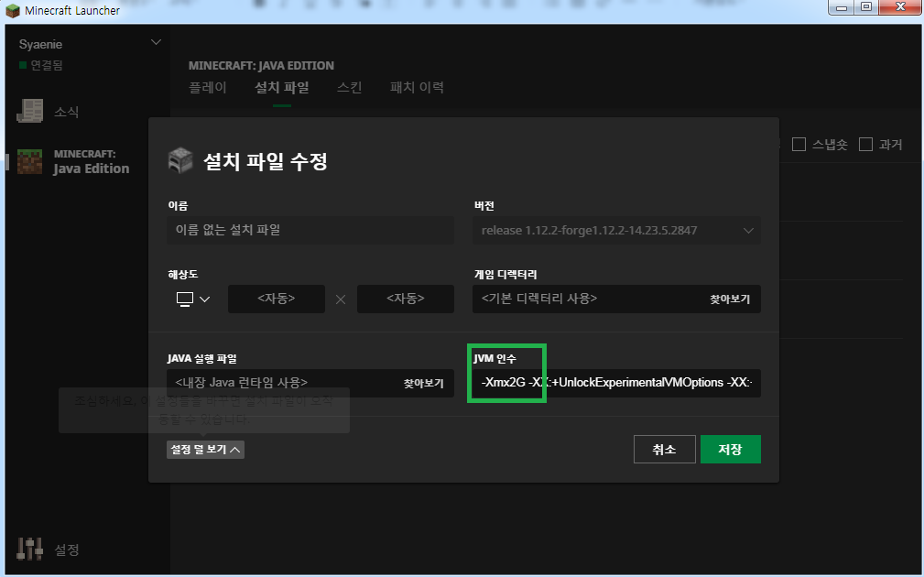Open the 버전 version dropdown
The height and width of the screenshot is (577, 924).
point(616,231)
